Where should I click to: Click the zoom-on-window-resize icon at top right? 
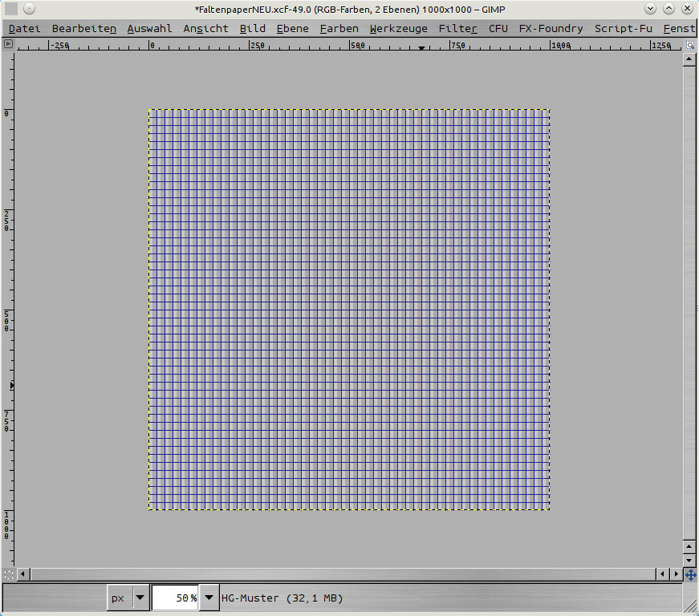click(689, 45)
